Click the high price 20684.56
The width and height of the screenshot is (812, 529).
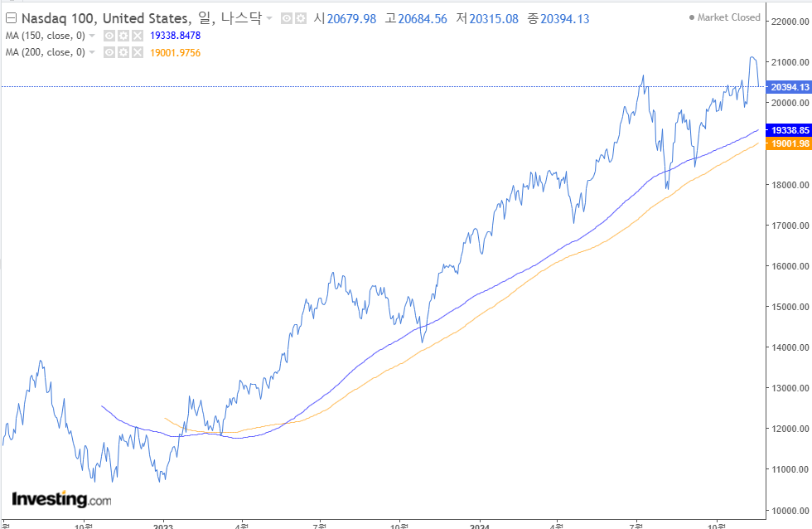click(423, 19)
